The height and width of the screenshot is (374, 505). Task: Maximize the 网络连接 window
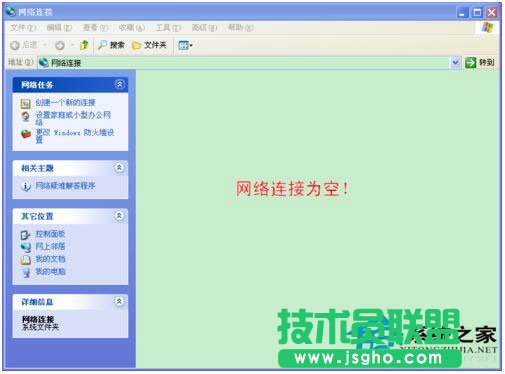pos(477,13)
